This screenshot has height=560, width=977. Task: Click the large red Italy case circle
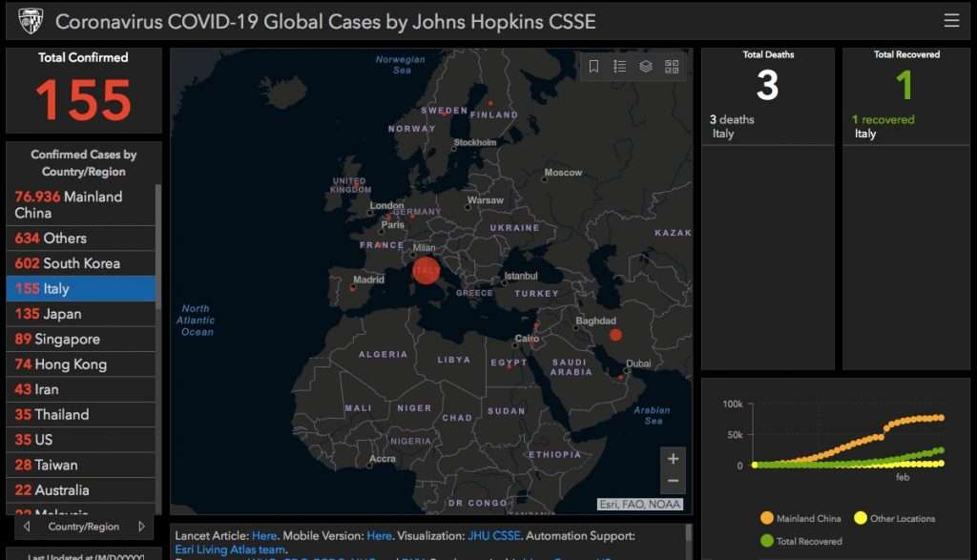[x=426, y=270]
